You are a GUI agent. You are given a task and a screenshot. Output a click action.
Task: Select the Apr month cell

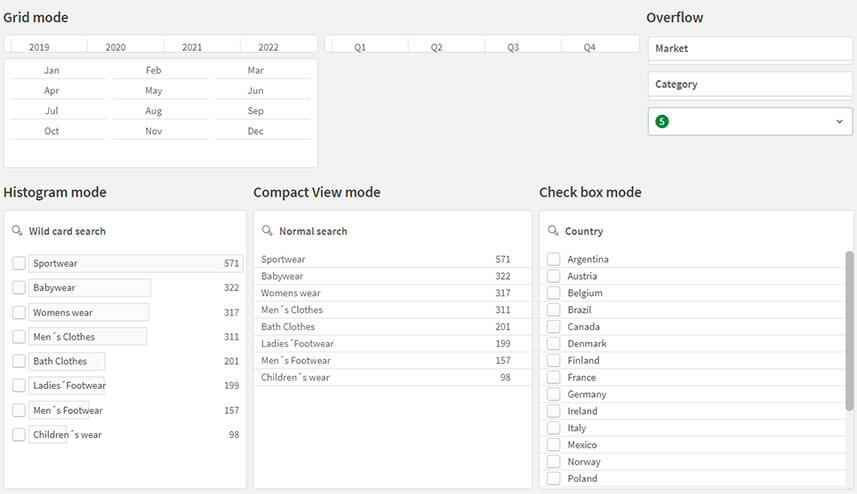click(57, 90)
